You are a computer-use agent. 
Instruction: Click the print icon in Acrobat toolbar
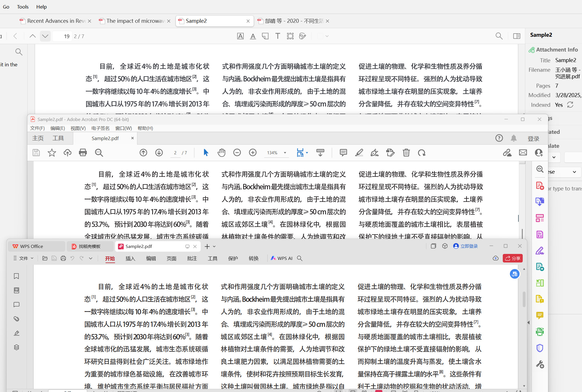pyautogui.click(x=83, y=153)
